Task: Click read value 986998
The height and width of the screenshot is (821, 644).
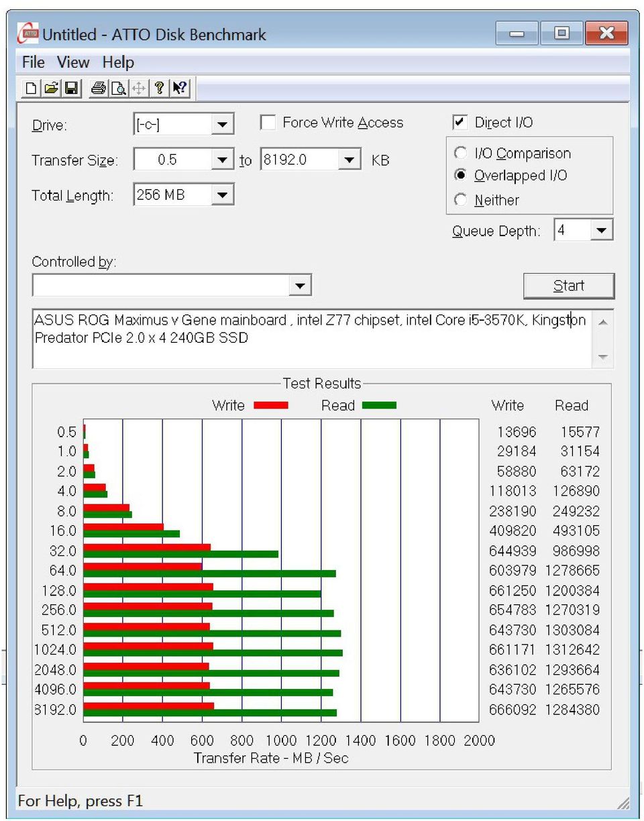Action: [x=576, y=551]
